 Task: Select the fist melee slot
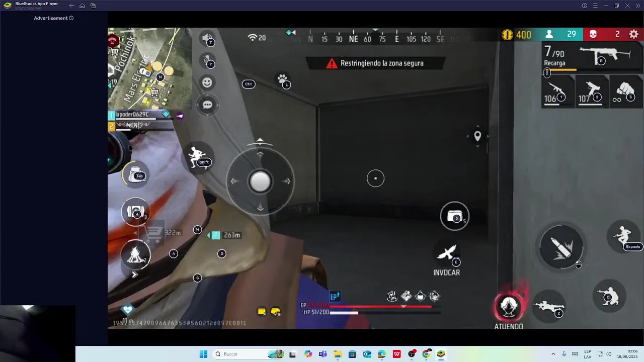tap(625, 92)
